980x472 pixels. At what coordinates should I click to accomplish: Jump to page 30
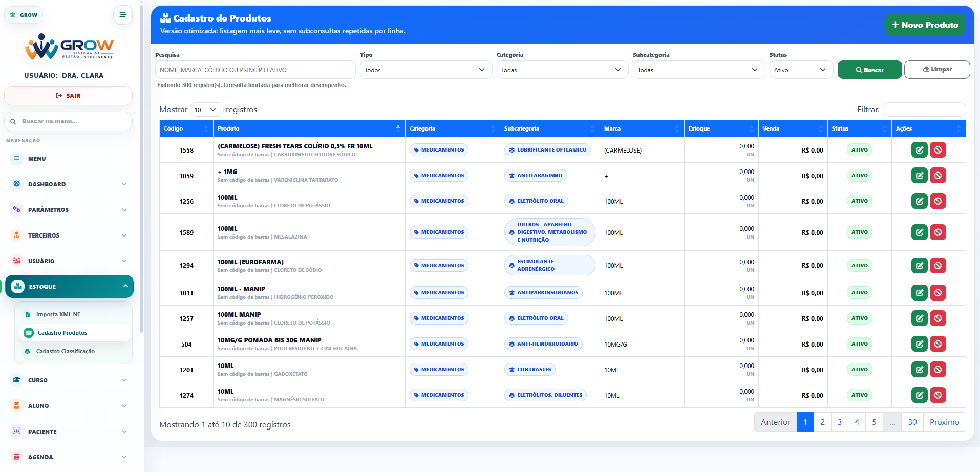(x=912, y=422)
